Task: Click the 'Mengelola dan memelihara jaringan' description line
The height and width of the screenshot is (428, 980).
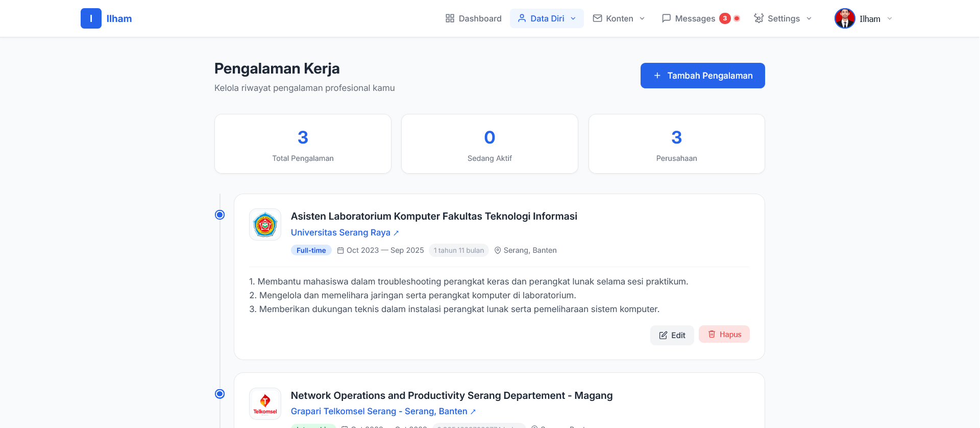Action: click(x=412, y=295)
